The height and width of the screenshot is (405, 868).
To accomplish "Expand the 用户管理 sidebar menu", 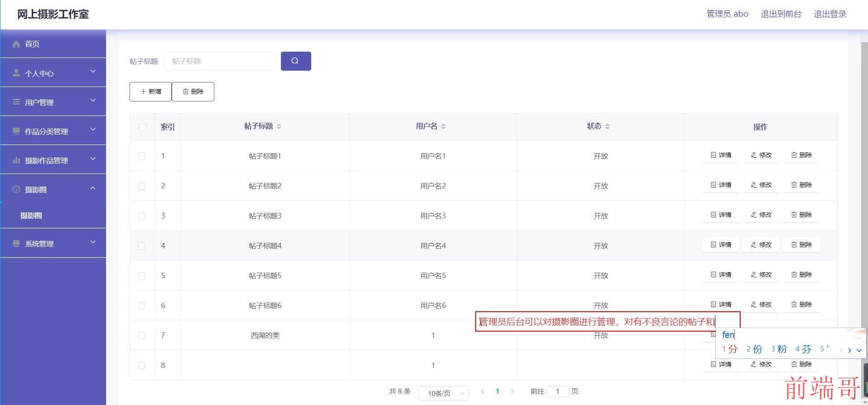I will 53,101.
